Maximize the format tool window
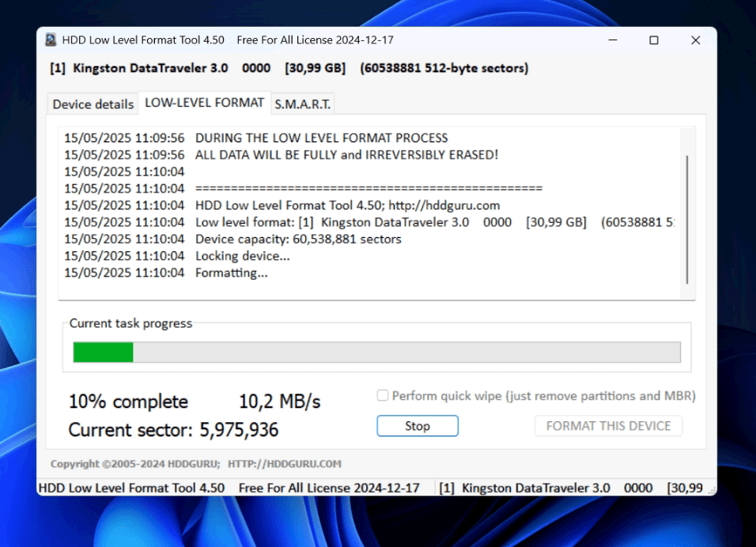Image resolution: width=756 pixels, height=547 pixels. pos(654,40)
